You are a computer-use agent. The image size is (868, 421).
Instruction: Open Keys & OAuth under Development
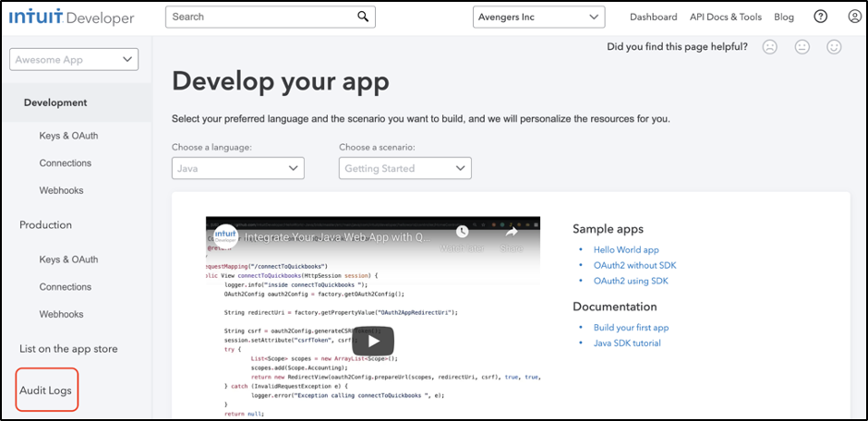coord(68,136)
